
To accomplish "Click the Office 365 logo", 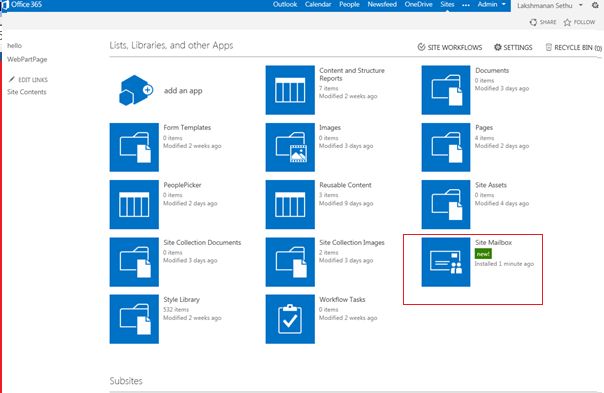I will (x=22, y=5).
